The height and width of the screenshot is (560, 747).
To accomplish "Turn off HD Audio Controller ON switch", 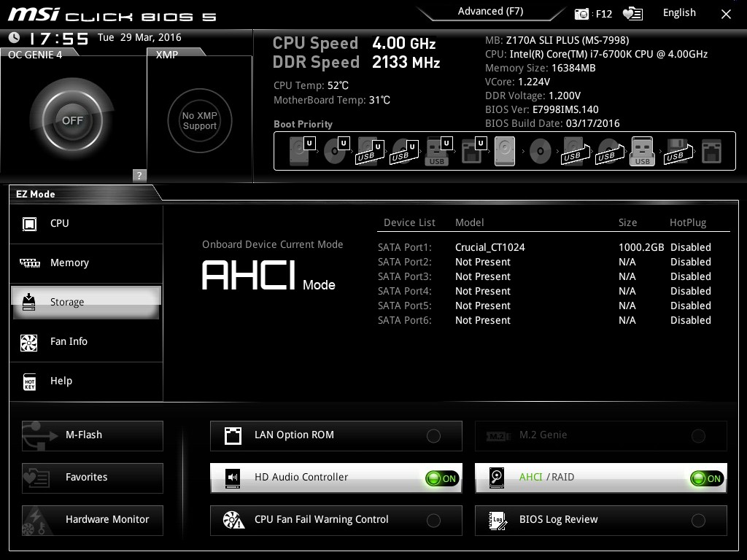I will coord(442,478).
